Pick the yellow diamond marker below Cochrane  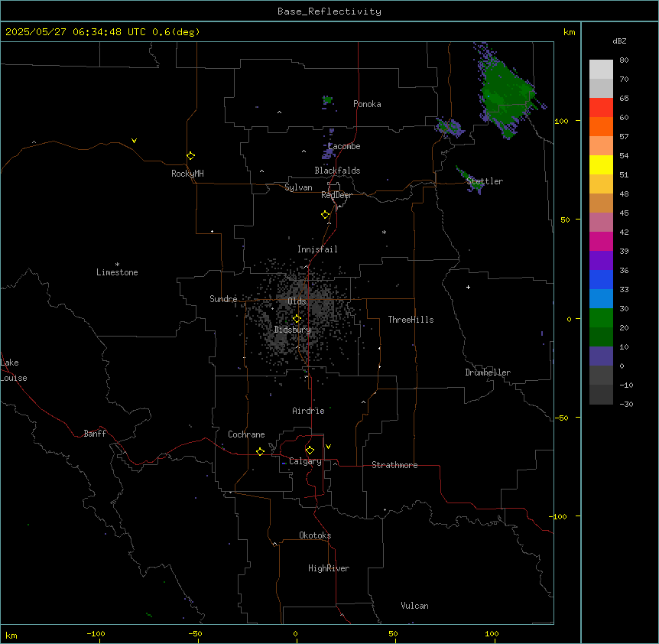[260, 451]
